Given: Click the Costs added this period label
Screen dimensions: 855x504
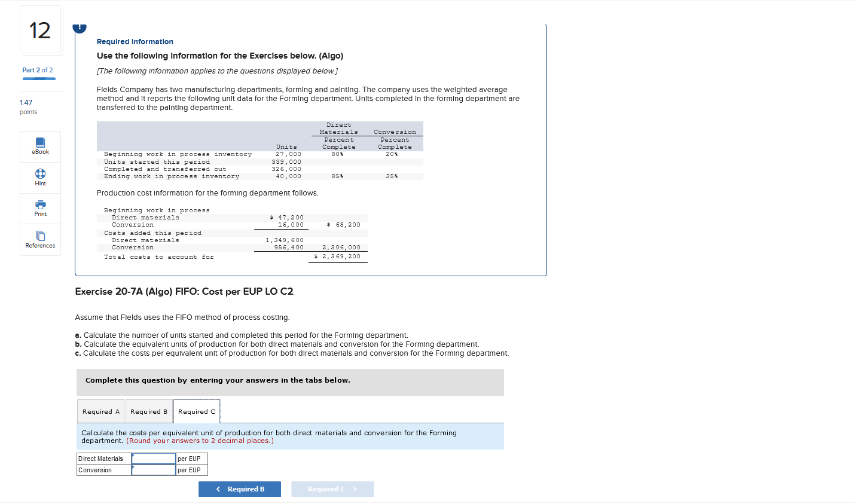Looking at the screenshot, I should point(152,233).
